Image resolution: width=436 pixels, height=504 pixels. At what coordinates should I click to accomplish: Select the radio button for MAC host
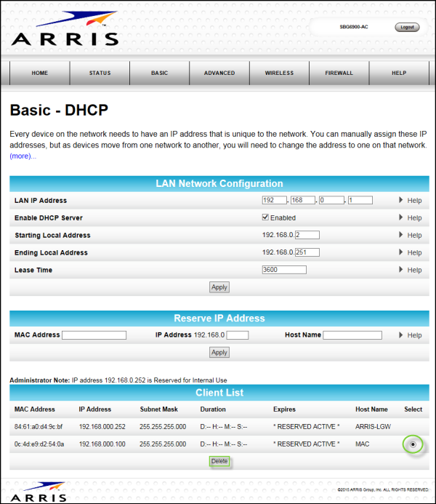[x=413, y=444]
